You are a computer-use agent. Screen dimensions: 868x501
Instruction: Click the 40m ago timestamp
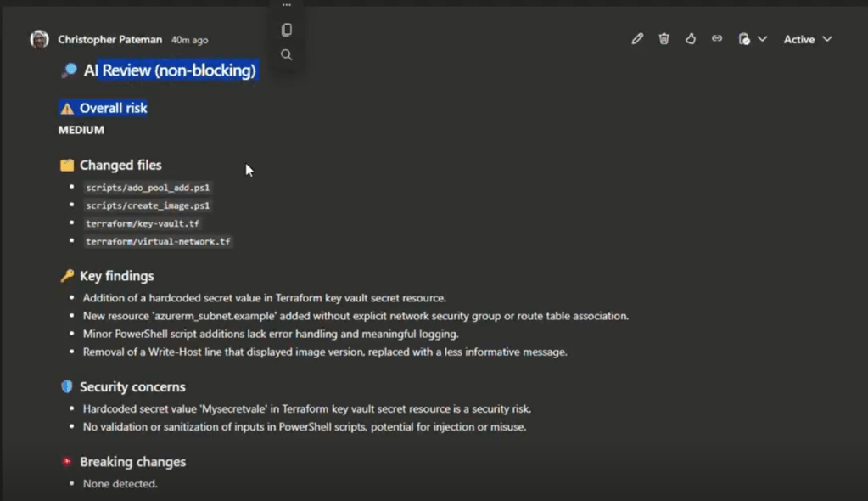coord(189,40)
